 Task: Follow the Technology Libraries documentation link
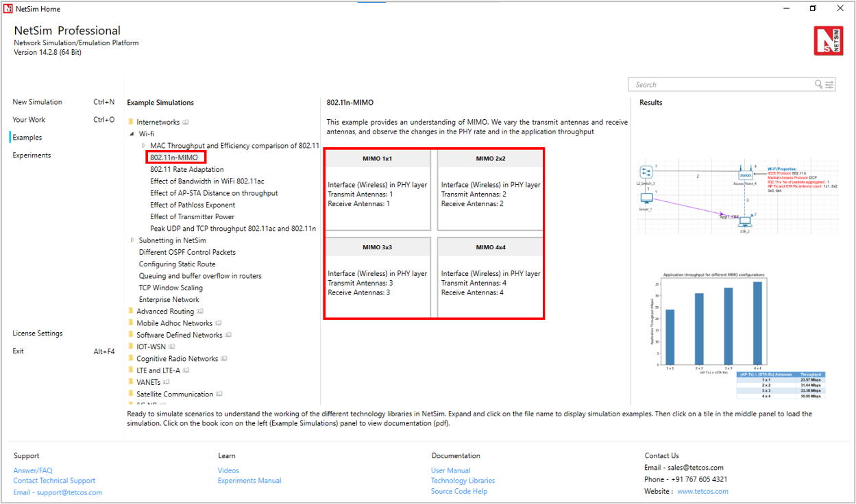463,481
